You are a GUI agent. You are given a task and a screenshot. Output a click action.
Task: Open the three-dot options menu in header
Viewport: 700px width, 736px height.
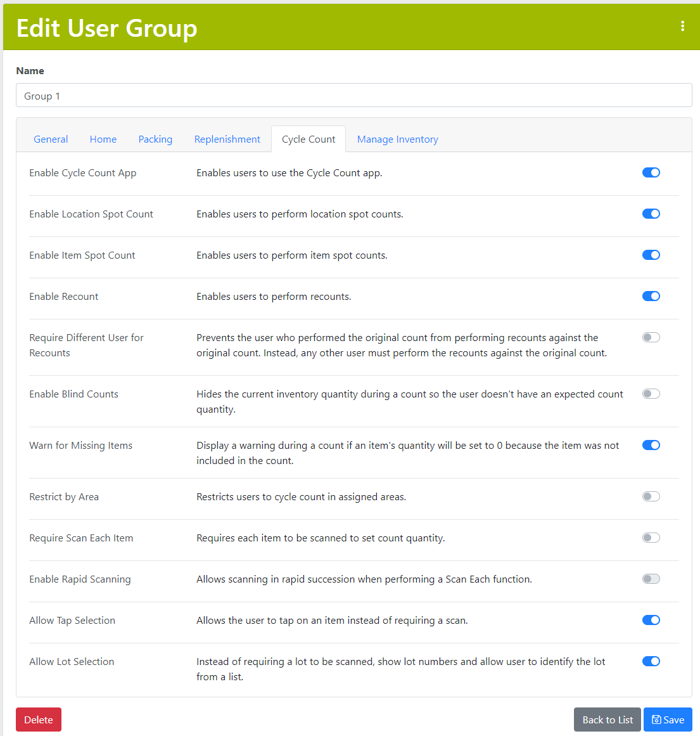point(682,26)
